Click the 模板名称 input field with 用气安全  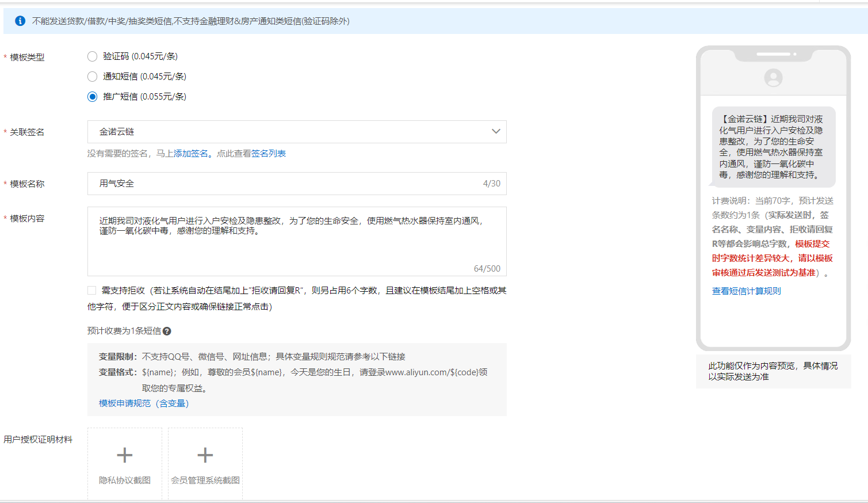point(288,184)
